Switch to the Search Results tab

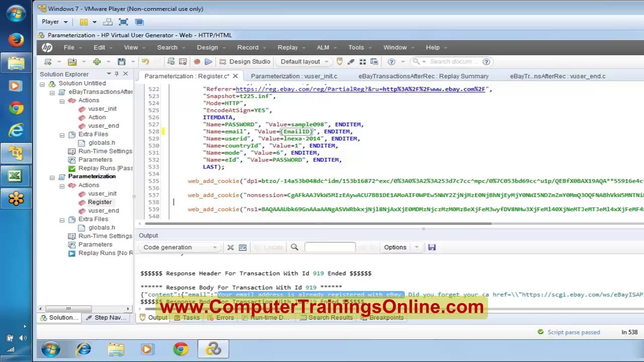point(326,317)
